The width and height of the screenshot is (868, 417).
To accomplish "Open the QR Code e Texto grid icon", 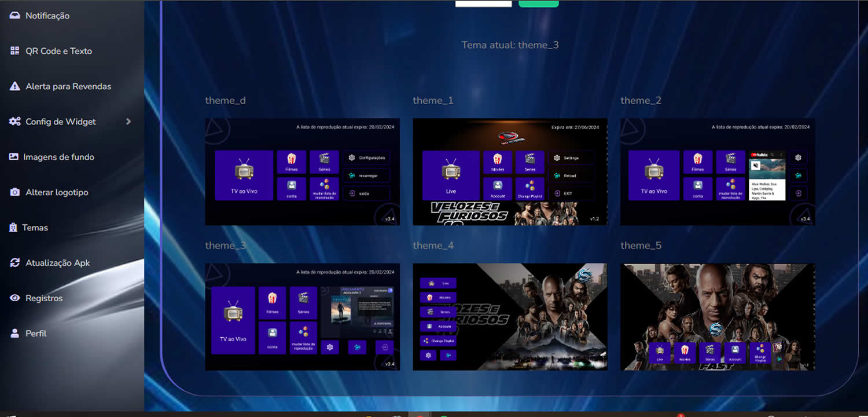I will pos(15,51).
